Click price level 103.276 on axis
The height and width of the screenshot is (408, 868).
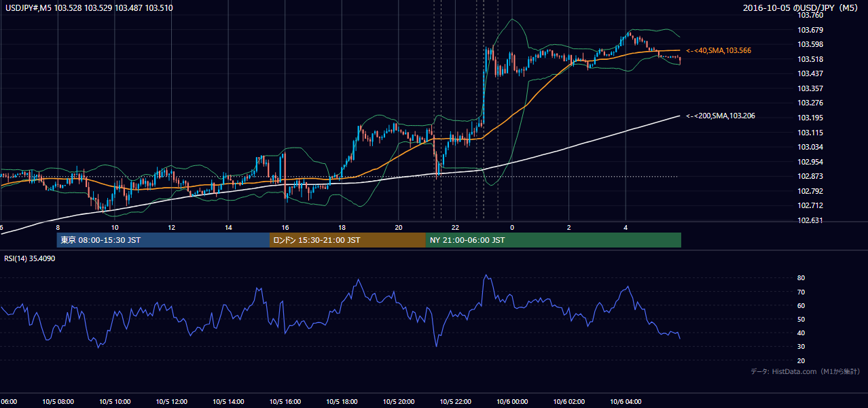(810, 103)
